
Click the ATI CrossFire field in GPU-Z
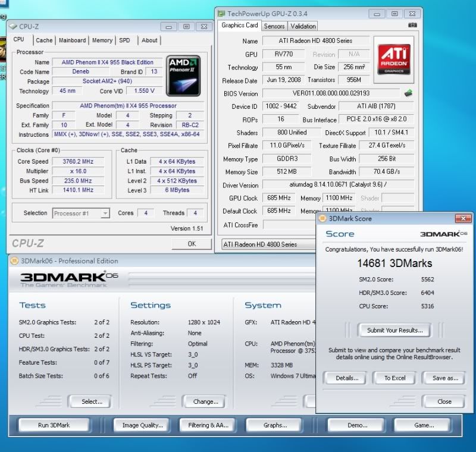[x=289, y=225]
